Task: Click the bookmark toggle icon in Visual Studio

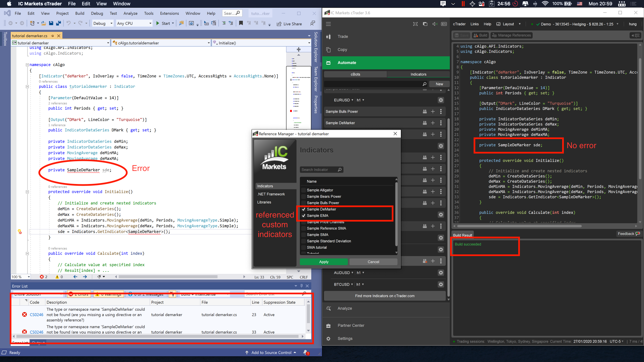Action: 241,23
